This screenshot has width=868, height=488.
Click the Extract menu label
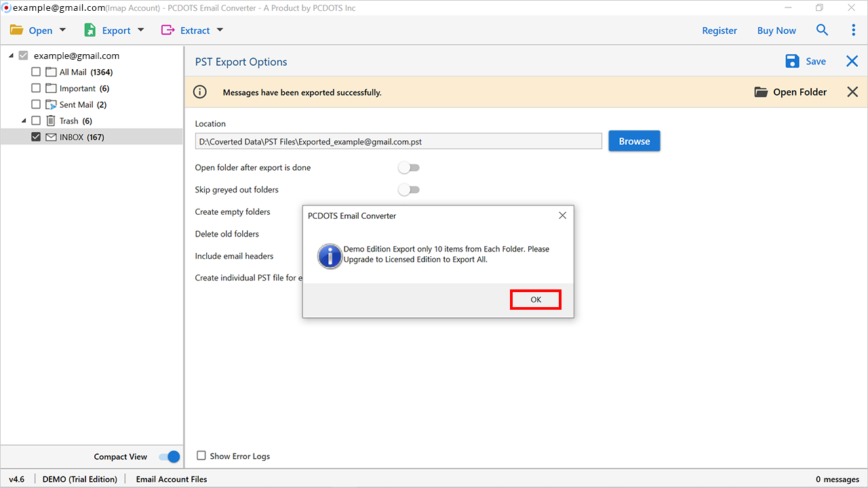(x=195, y=30)
